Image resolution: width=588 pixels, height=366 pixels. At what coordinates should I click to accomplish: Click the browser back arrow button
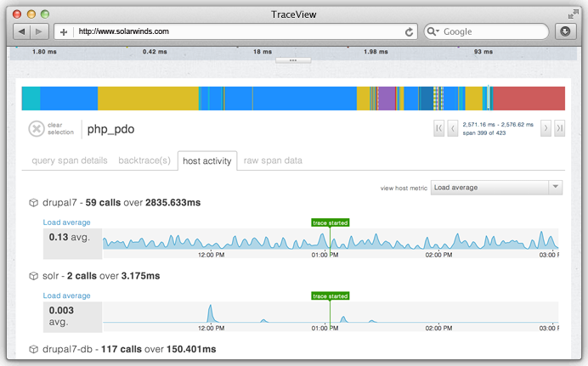pos(22,31)
